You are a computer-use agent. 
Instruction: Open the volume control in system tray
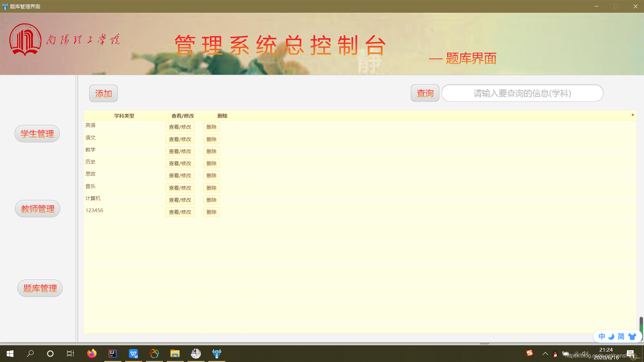pyautogui.click(x=585, y=353)
